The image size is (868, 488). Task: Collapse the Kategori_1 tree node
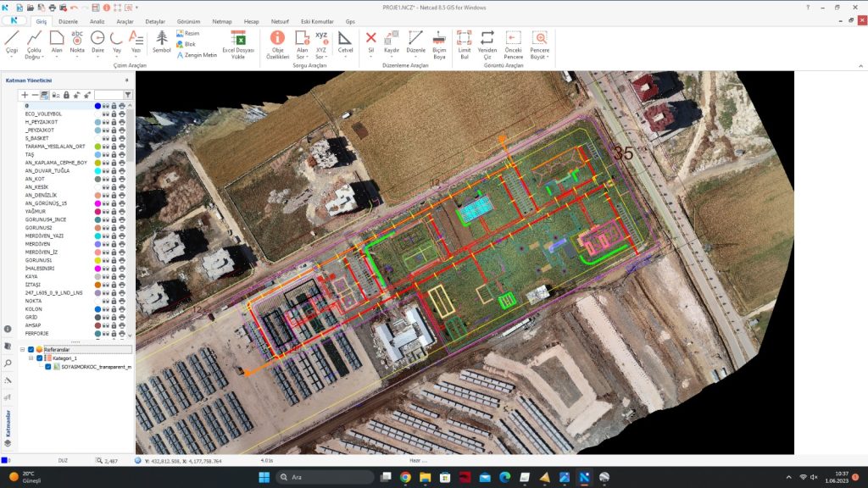pos(31,358)
